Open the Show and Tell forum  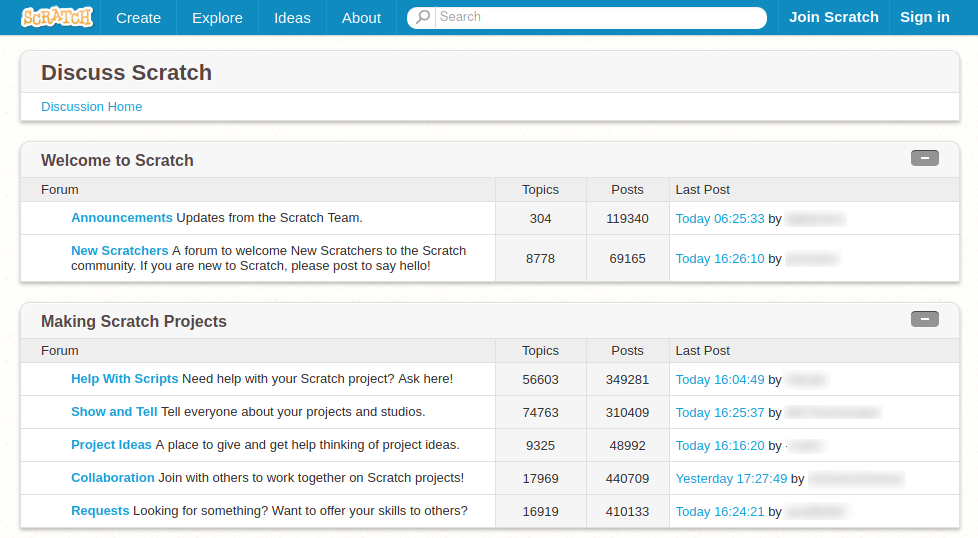(114, 411)
